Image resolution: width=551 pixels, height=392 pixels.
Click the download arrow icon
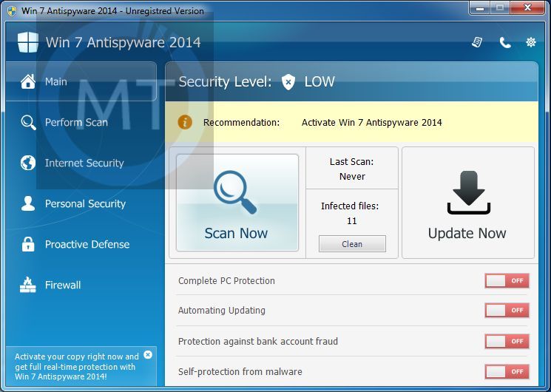point(468,192)
